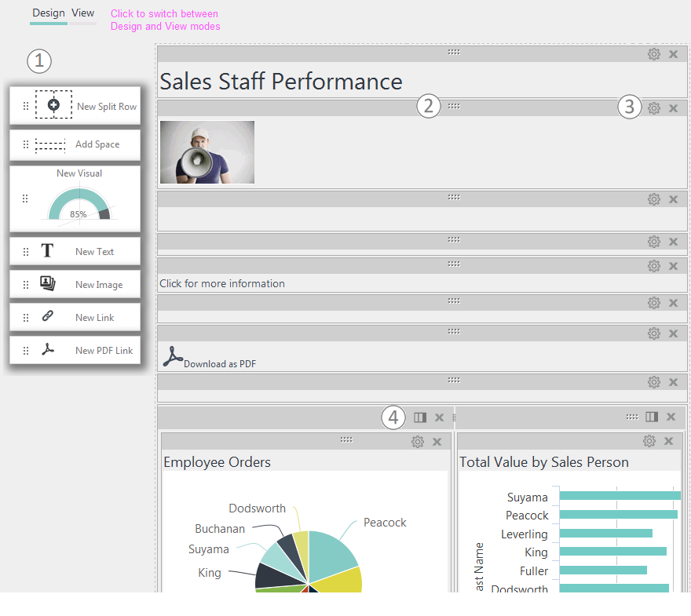
Task: Click the New PDF Link icon
Action: click(x=48, y=350)
